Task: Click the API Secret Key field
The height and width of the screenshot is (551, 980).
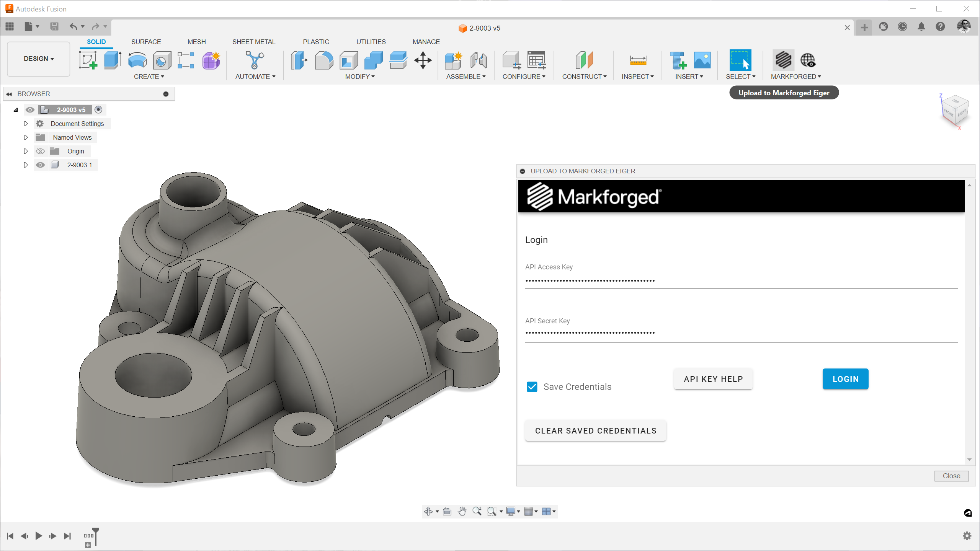Action: click(x=741, y=333)
